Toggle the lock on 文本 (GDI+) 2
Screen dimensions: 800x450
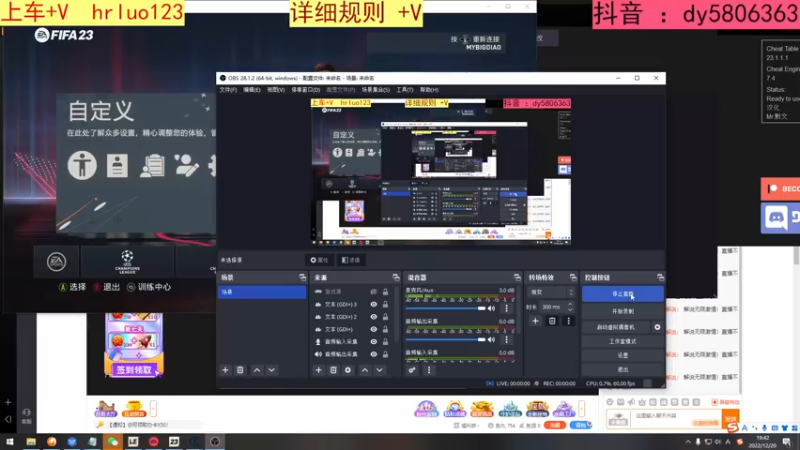(385, 317)
